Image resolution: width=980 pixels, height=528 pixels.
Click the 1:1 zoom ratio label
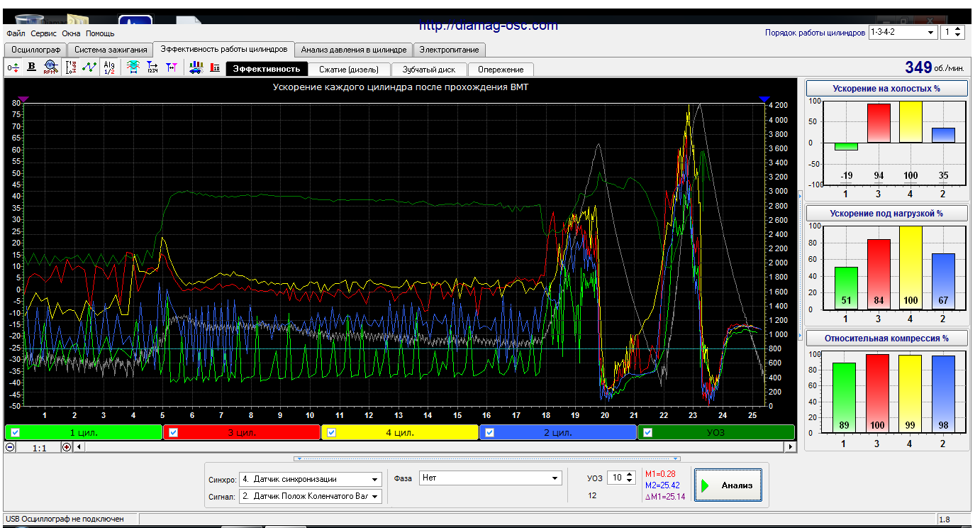[39, 448]
